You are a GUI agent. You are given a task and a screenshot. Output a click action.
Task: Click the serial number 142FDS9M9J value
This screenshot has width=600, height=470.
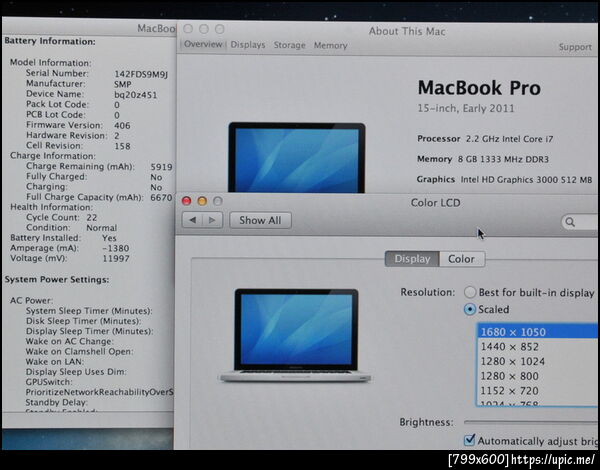[141, 74]
